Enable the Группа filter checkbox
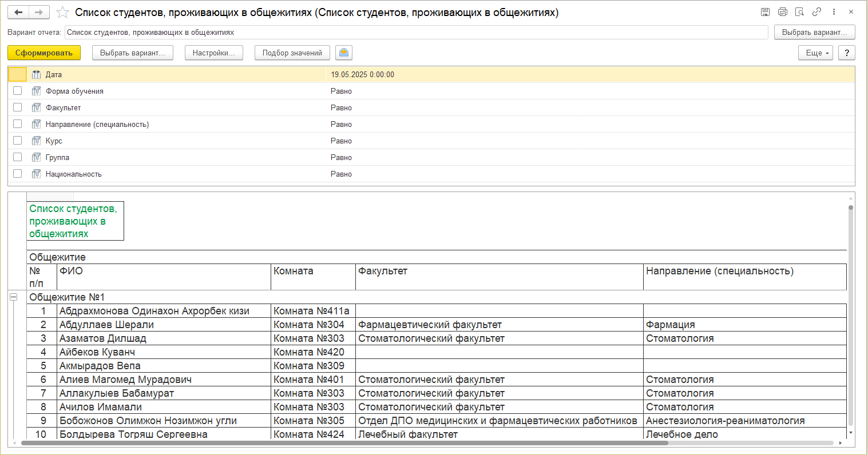Screen dimensions: 868x455 [x=18, y=157]
